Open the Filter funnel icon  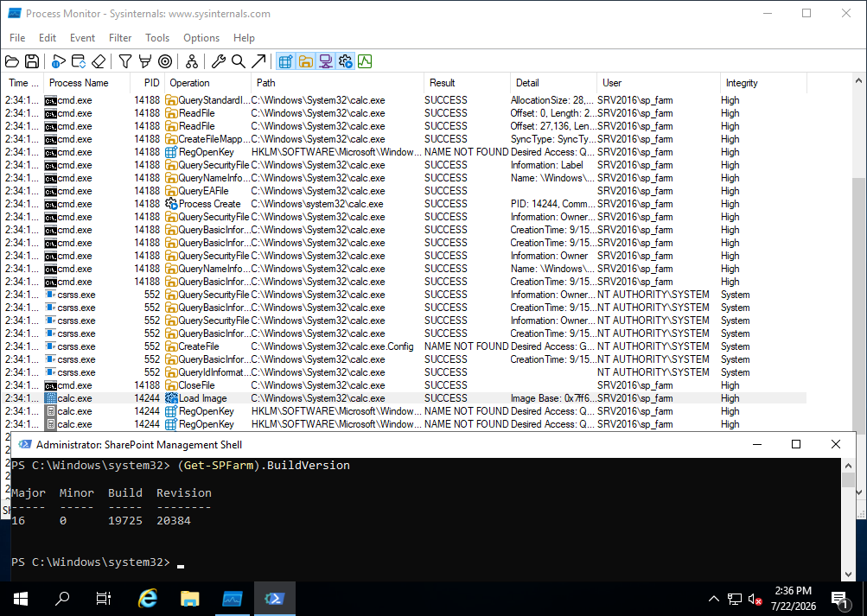pyautogui.click(x=125, y=61)
